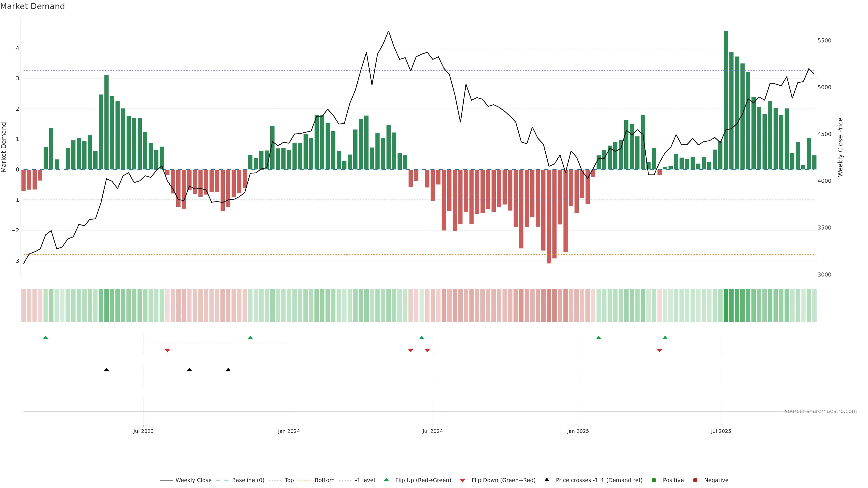Click the Flip Up green triangle legend icon

click(x=386, y=480)
